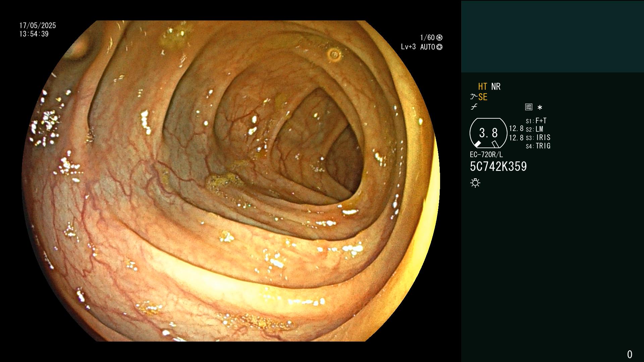Click the serial number 5C742K359

(498, 166)
